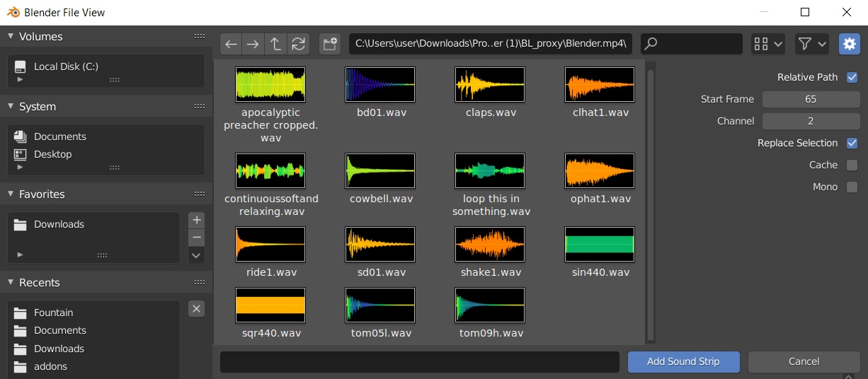Collapse the Favorites panel

(x=11, y=194)
